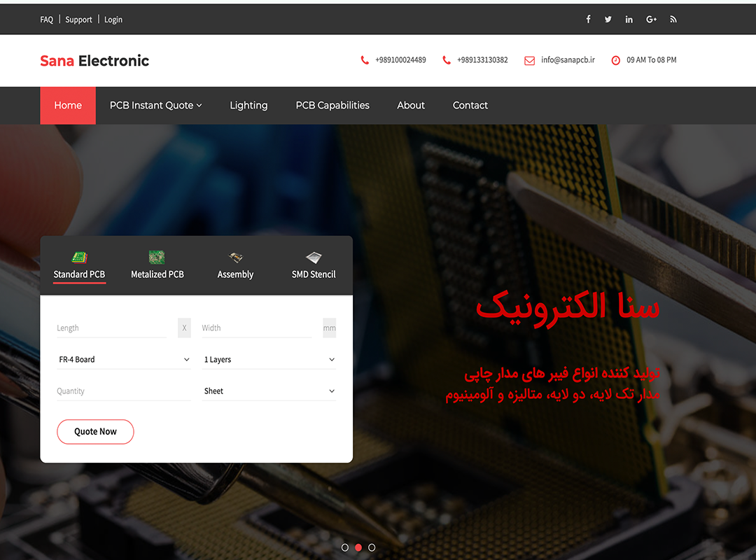
Task: Select the active middle slider dot
Action: tap(358, 547)
